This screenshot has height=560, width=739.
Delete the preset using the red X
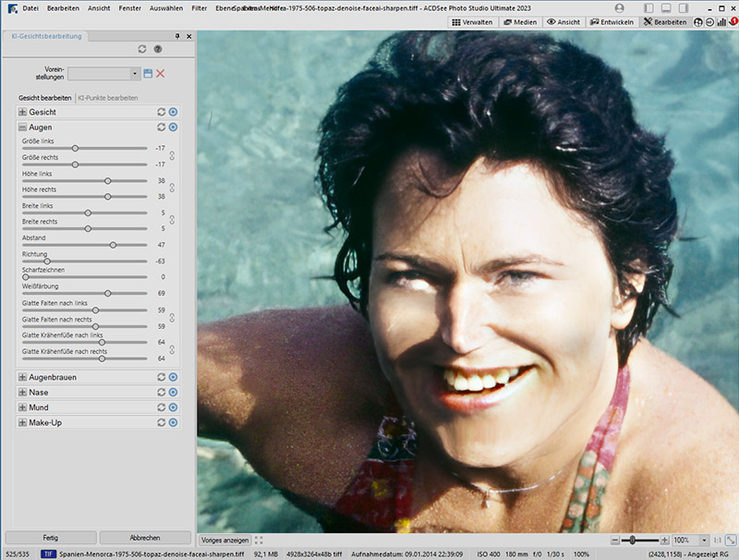(161, 73)
